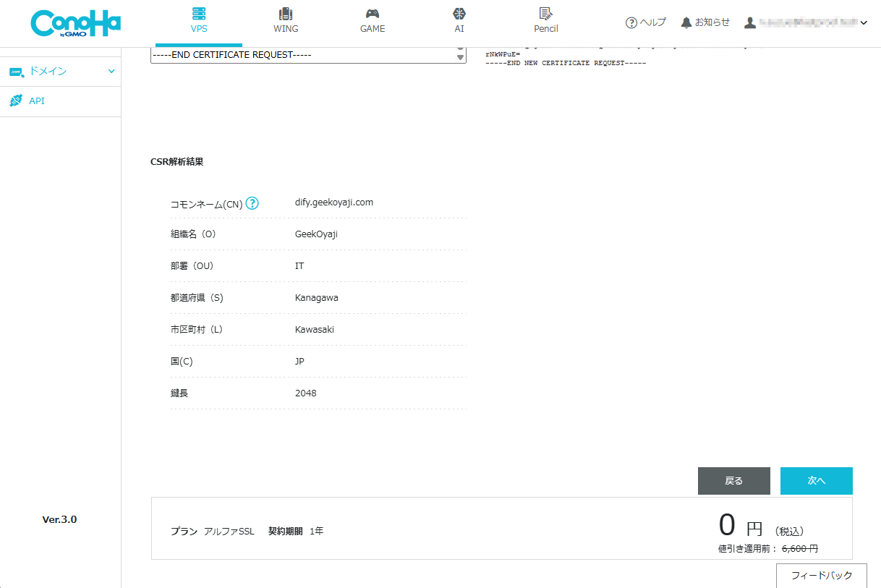881x588 pixels.
Task: Select the city value Kawasaki
Action: point(315,330)
